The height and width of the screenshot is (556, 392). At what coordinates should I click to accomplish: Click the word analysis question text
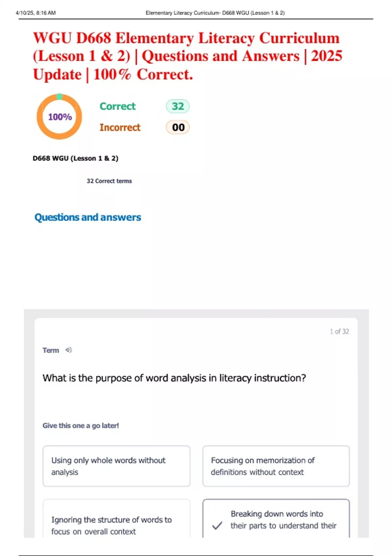[x=174, y=378]
